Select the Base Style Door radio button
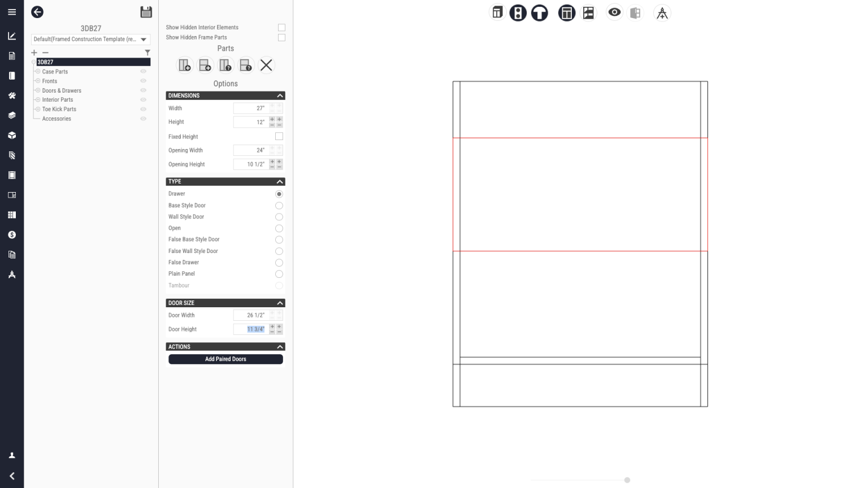 click(279, 206)
